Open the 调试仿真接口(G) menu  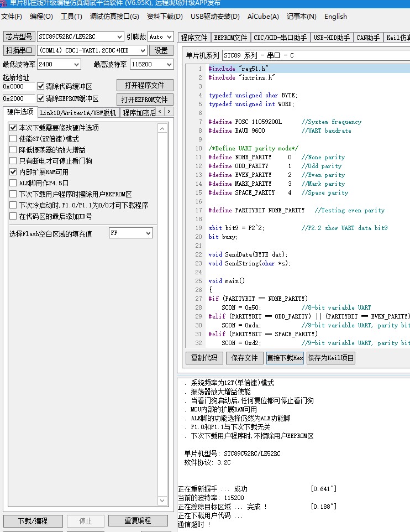tap(114, 17)
